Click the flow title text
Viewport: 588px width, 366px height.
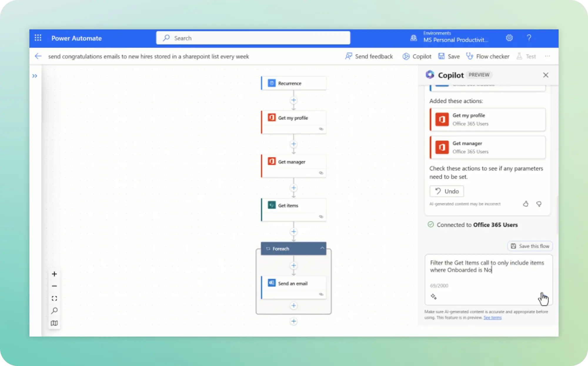(148, 56)
